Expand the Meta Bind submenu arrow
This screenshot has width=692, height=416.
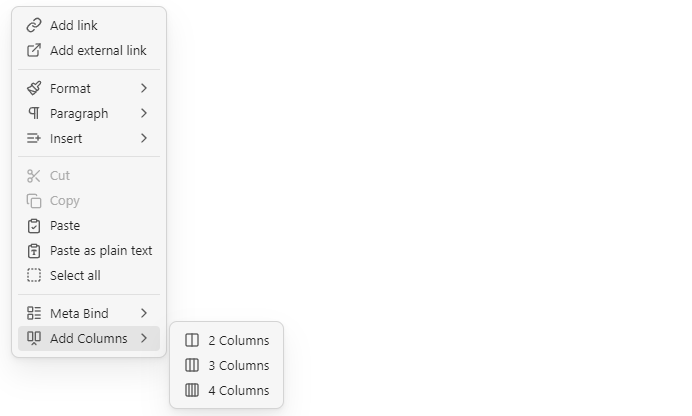(x=144, y=313)
